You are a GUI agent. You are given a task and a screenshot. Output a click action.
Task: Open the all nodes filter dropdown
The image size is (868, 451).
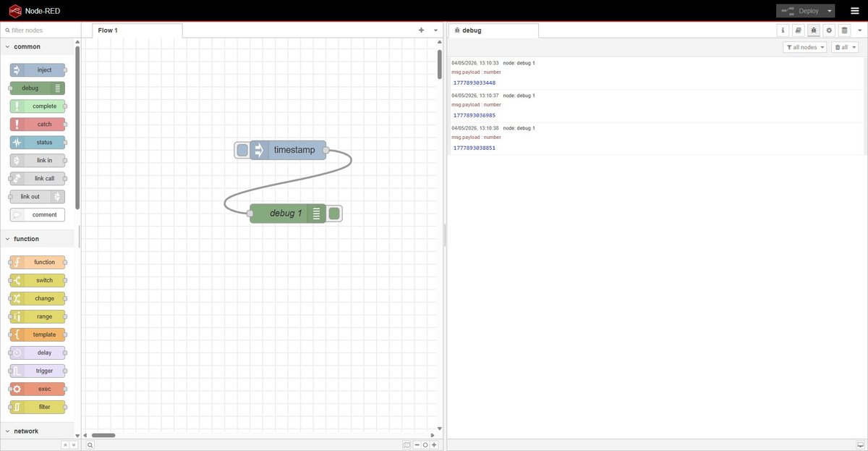tap(804, 47)
